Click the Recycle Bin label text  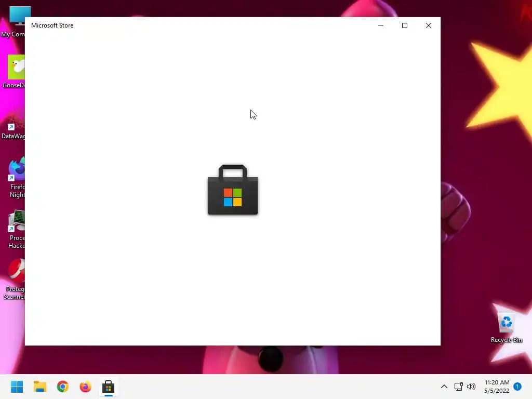pyautogui.click(x=507, y=340)
